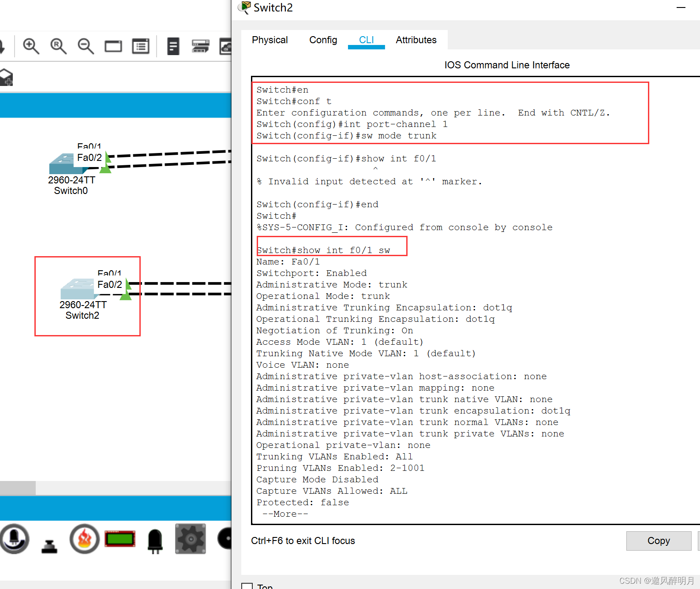Select the green LCD display component
The image size is (700, 589).
120,539
